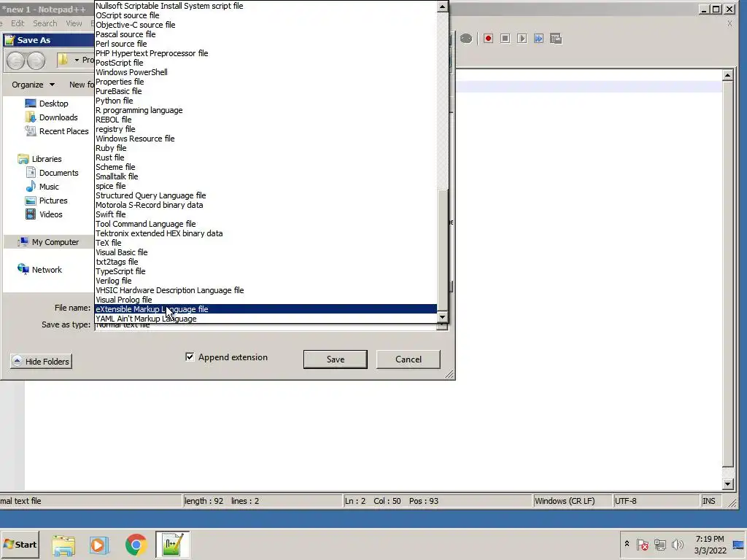
Task: Select Recent Places in navigation pane
Action: click(63, 131)
